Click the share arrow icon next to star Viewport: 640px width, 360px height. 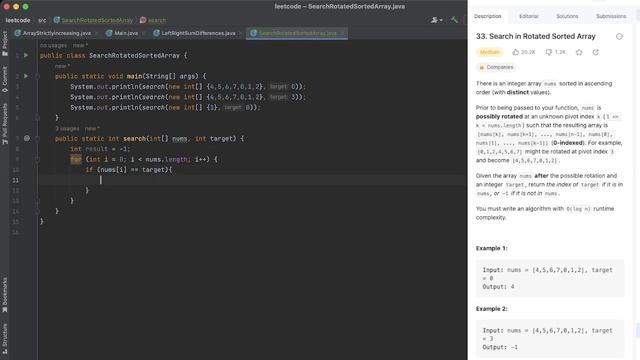tap(596, 52)
